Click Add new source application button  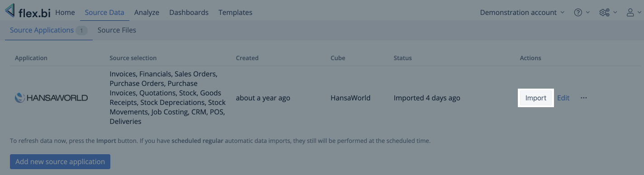(x=60, y=161)
